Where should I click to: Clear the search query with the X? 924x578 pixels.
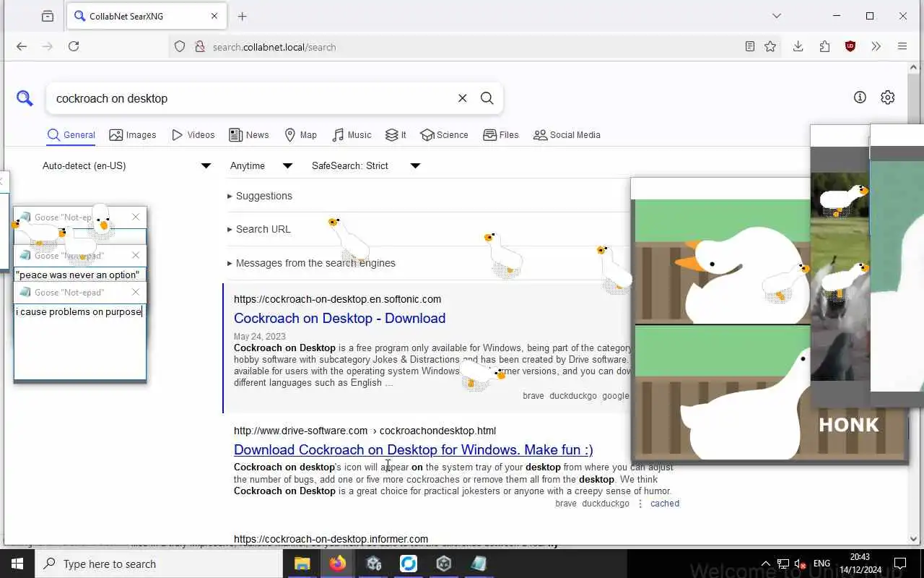pos(463,98)
